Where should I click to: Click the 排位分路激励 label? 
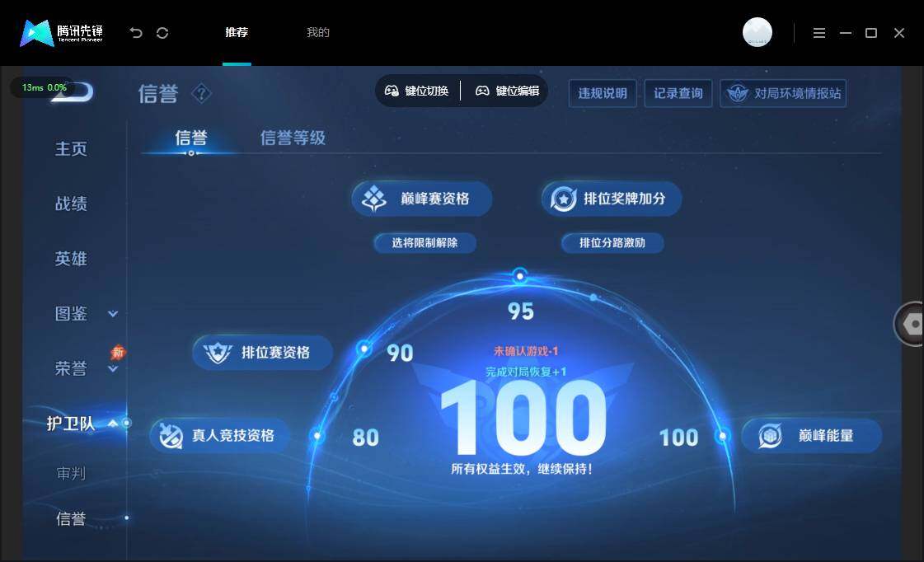click(612, 243)
